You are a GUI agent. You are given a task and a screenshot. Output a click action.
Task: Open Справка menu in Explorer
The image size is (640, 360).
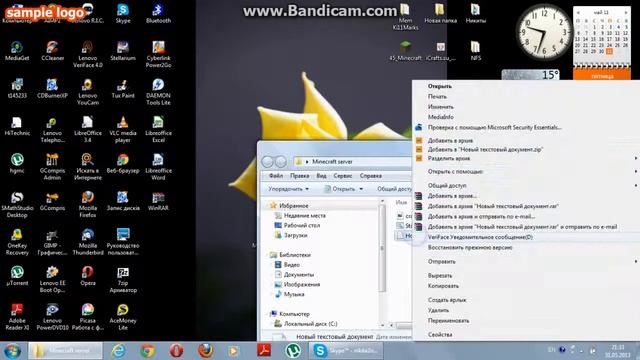(371, 176)
